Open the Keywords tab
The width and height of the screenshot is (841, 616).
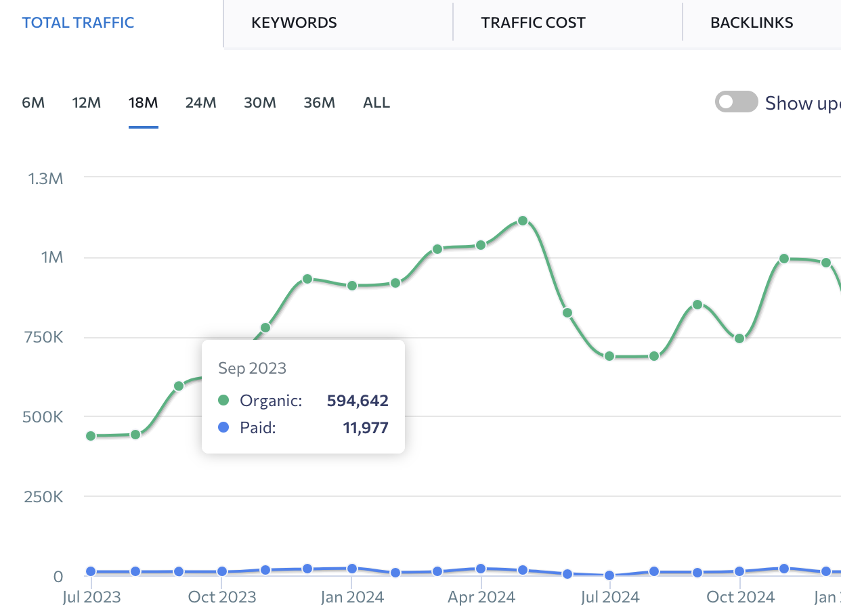[294, 22]
